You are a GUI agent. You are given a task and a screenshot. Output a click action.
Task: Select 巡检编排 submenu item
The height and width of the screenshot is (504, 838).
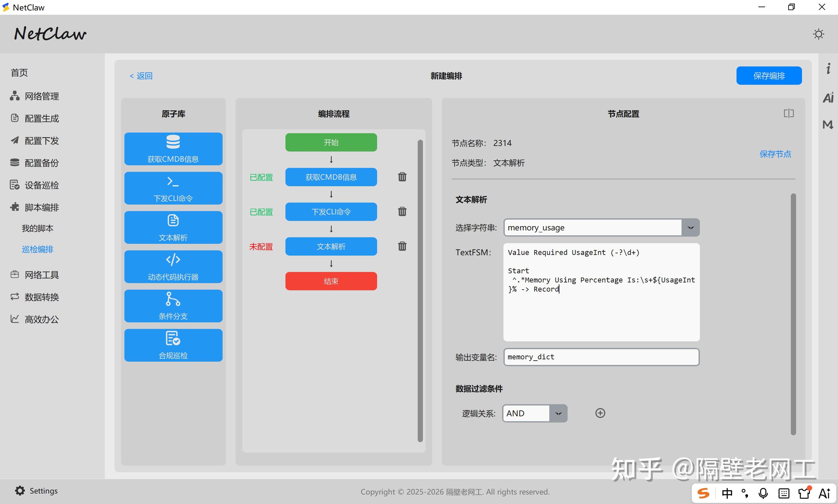[x=38, y=249]
